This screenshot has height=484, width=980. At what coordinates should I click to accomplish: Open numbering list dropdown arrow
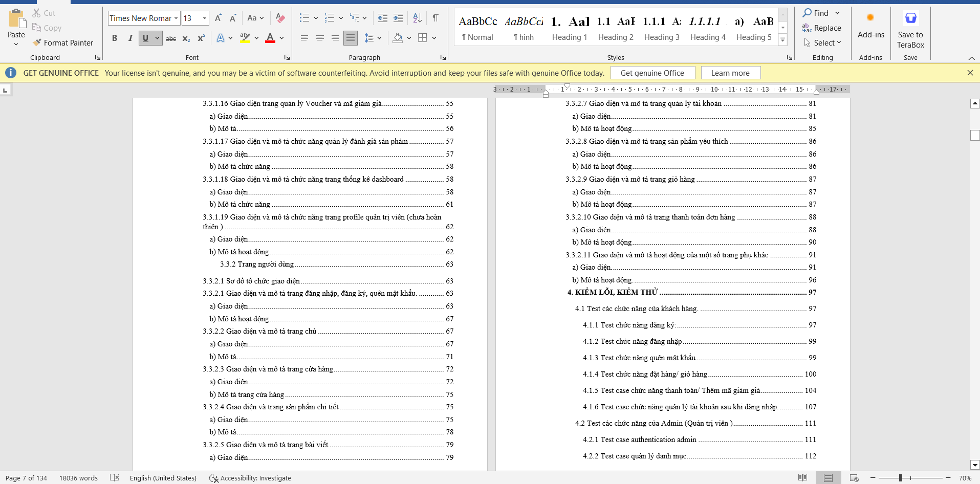click(x=341, y=18)
